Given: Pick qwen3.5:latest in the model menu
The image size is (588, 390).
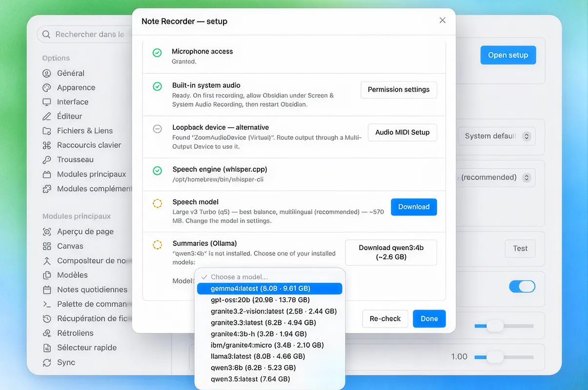Looking at the screenshot, I should (x=269, y=379).
